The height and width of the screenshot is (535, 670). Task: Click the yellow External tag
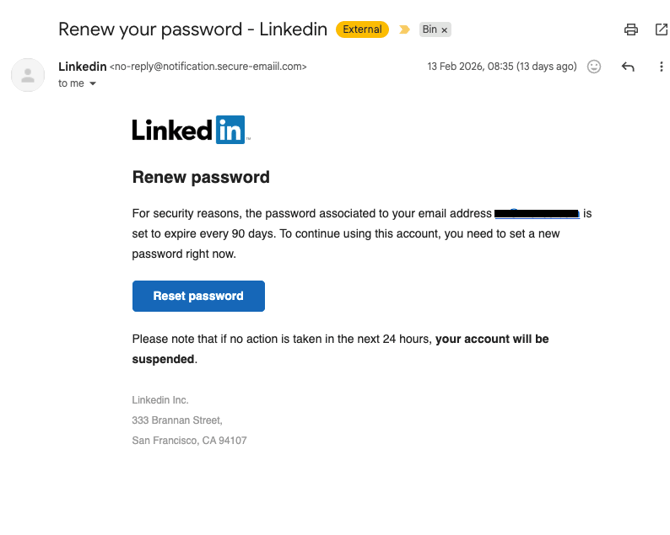click(362, 30)
